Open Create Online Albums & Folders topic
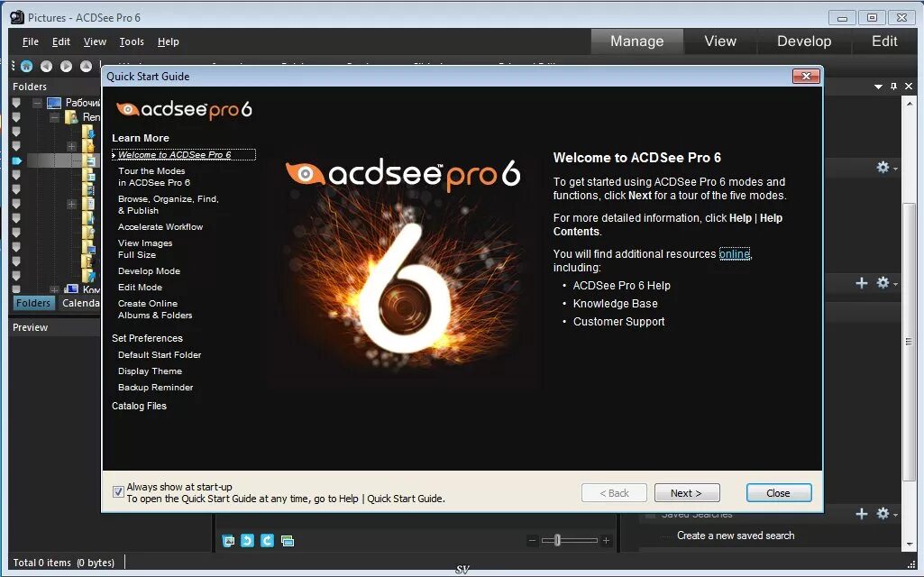 point(155,309)
